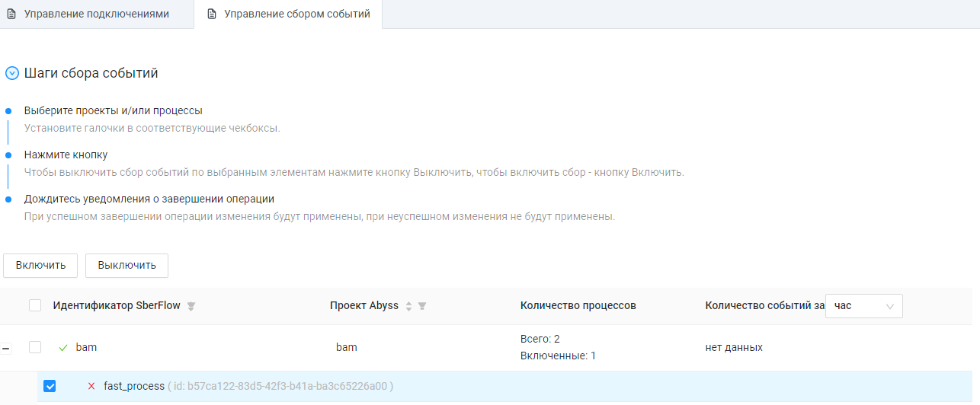Open the час time period dropdown
The height and width of the screenshot is (405, 980).
pyautogui.click(x=863, y=306)
